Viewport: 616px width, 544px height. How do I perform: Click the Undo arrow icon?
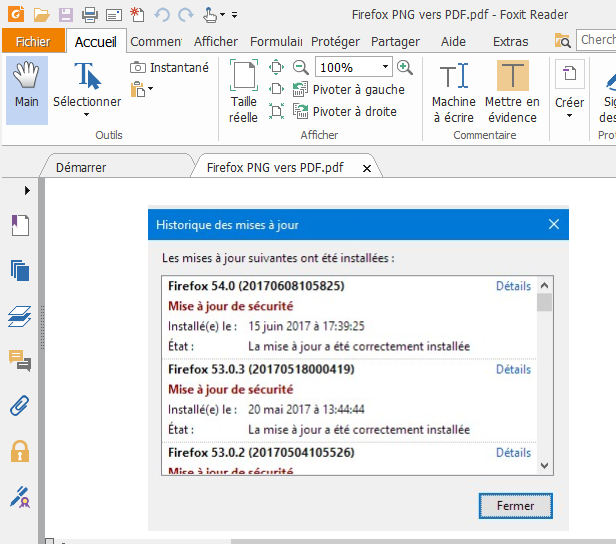click(x=161, y=15)
